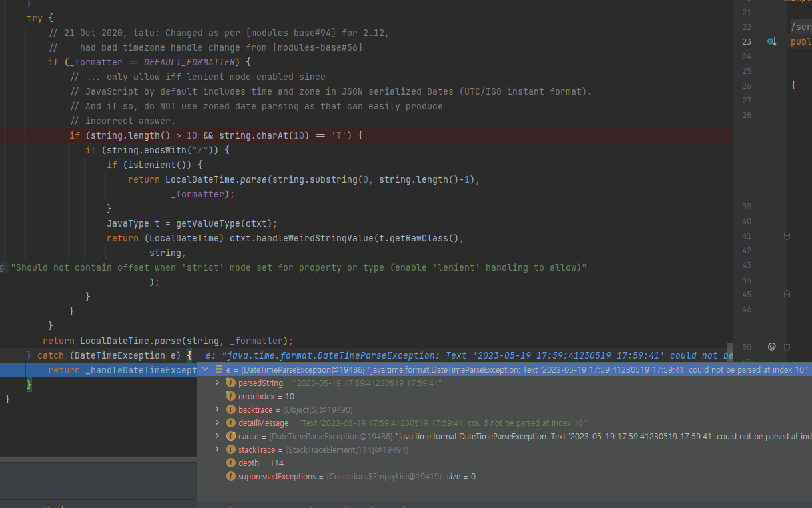
Task: Click the 'Should not contain offset' hint string
Action: coord(299,267)
